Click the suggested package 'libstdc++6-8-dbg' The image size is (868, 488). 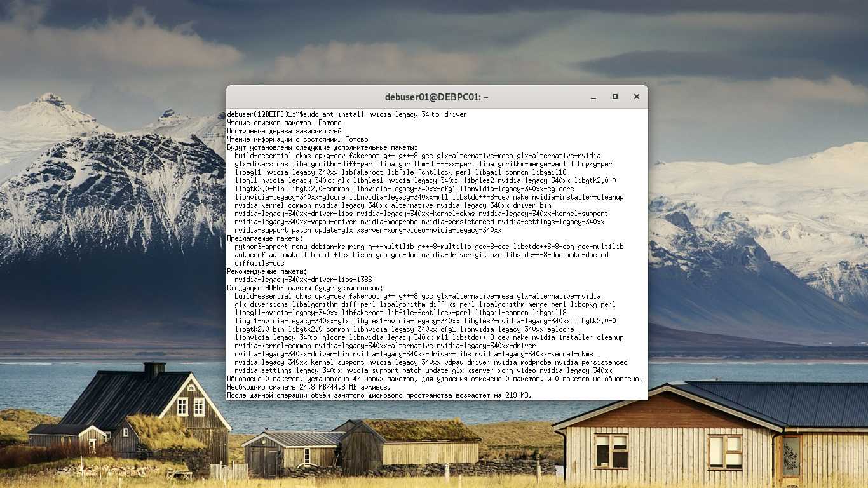click(x=544, y=247)
